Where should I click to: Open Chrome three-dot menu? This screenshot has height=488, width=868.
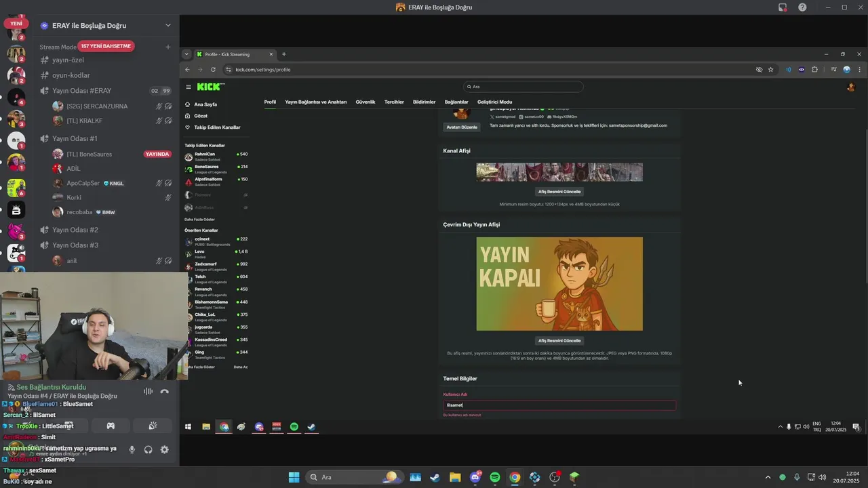(x=860, y=69)
